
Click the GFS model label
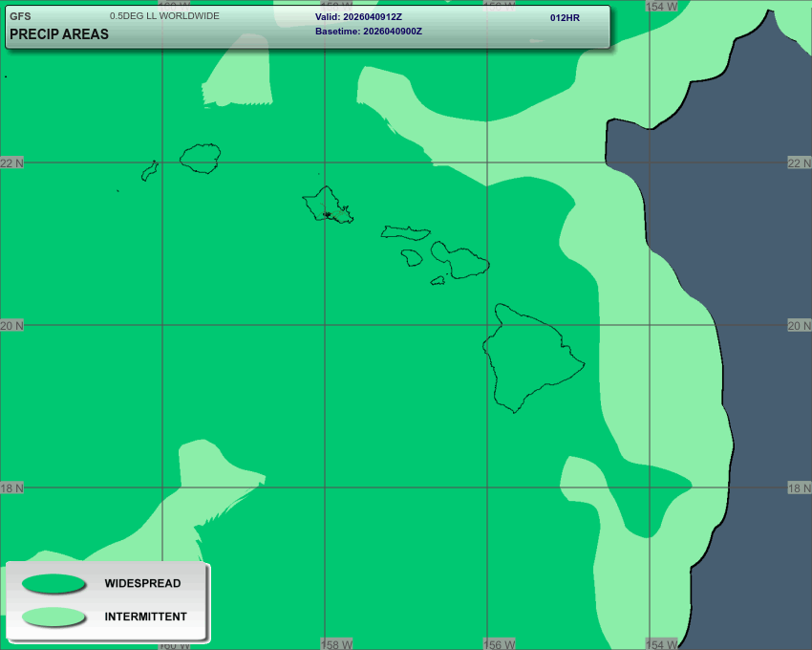pyautogui.click(x=20, y=16)
